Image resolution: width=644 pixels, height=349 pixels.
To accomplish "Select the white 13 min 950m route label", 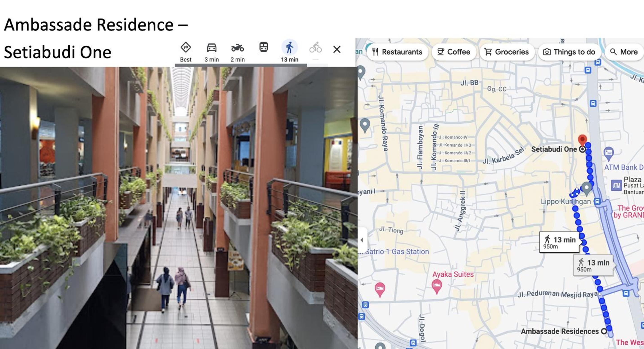I will pyautogui.click(x=559, y=242).
